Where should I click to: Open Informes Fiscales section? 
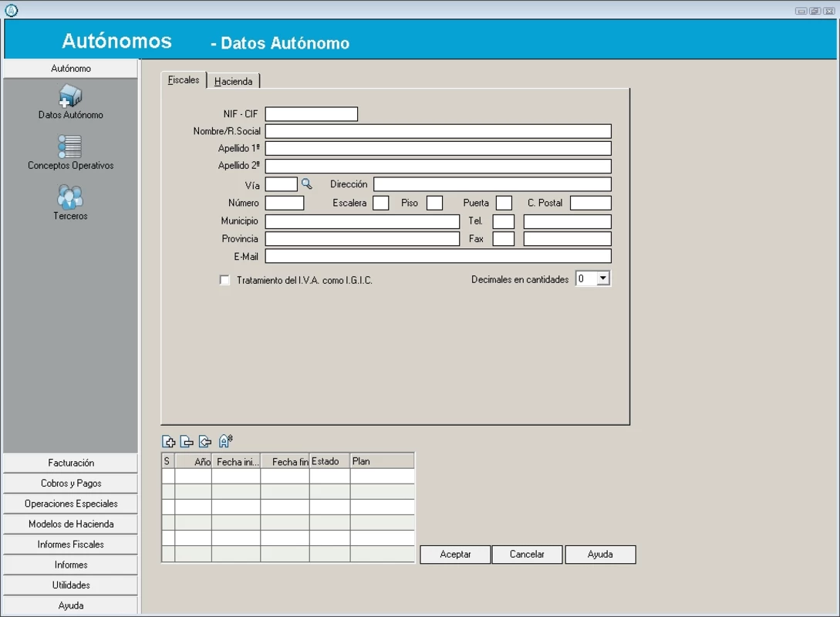[x=71, y=545]
